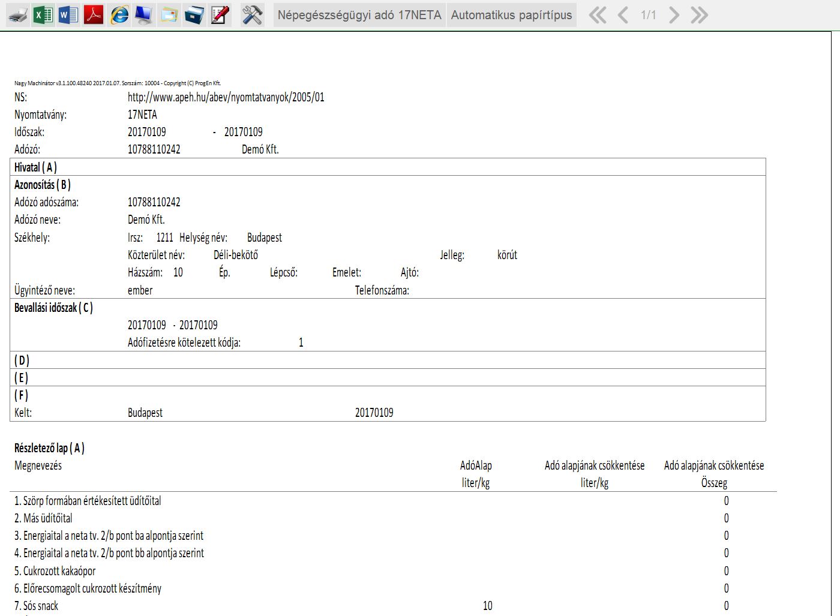Click the ( F ) section heading
The image size is (840, 616).
(21, 395)
